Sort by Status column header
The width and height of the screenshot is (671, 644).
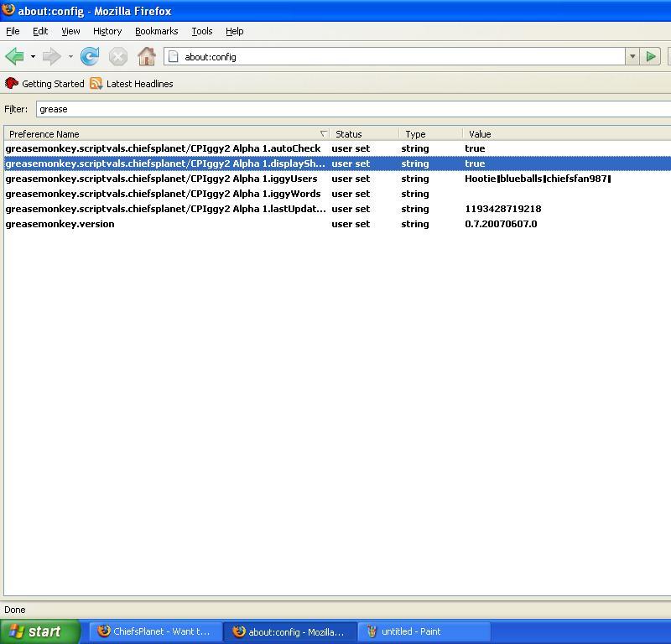click(x=364, y=134)
